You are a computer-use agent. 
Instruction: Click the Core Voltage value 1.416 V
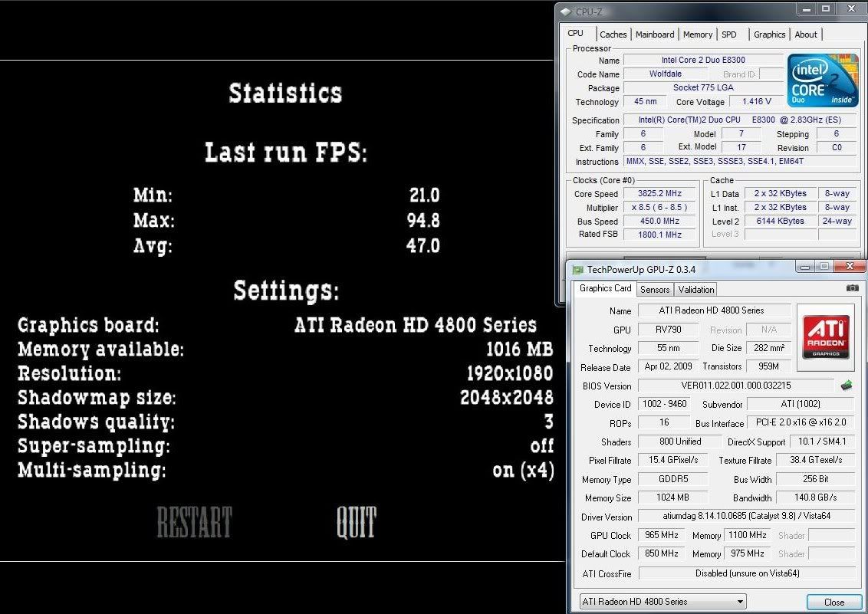click(x=756, y=101)
